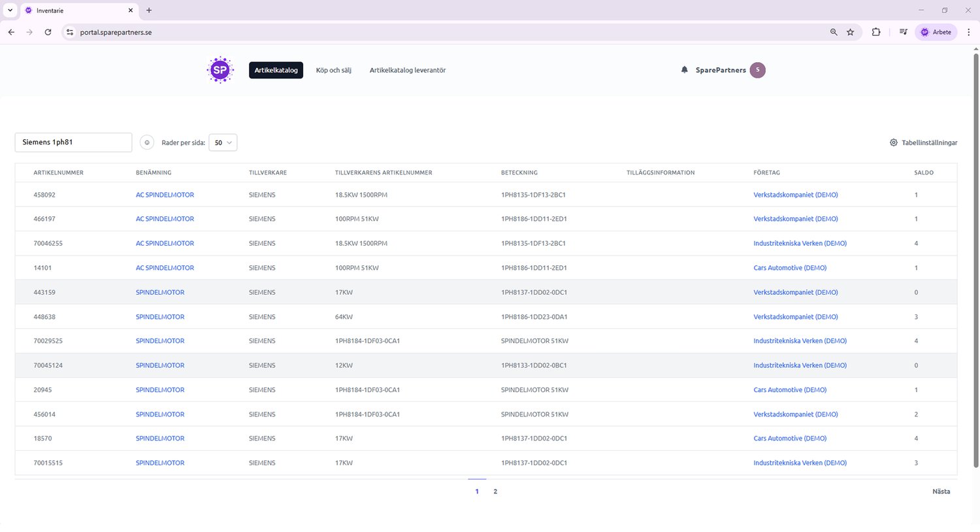Open the notification bell
980x532 pixels.
(684, 70)
